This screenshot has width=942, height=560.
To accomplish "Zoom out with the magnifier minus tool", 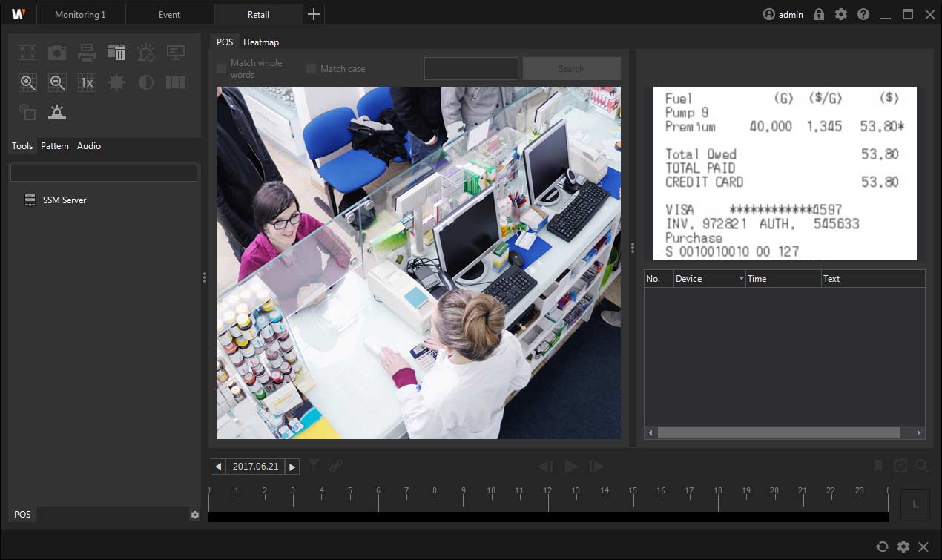I will (x=57, y=82).
